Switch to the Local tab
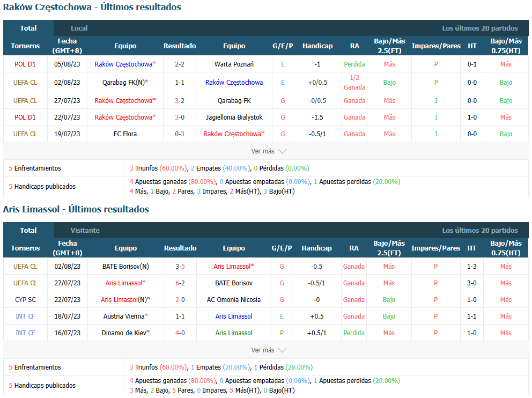The image size is (532, 398). pyautogui.click(x=79, y=28)
